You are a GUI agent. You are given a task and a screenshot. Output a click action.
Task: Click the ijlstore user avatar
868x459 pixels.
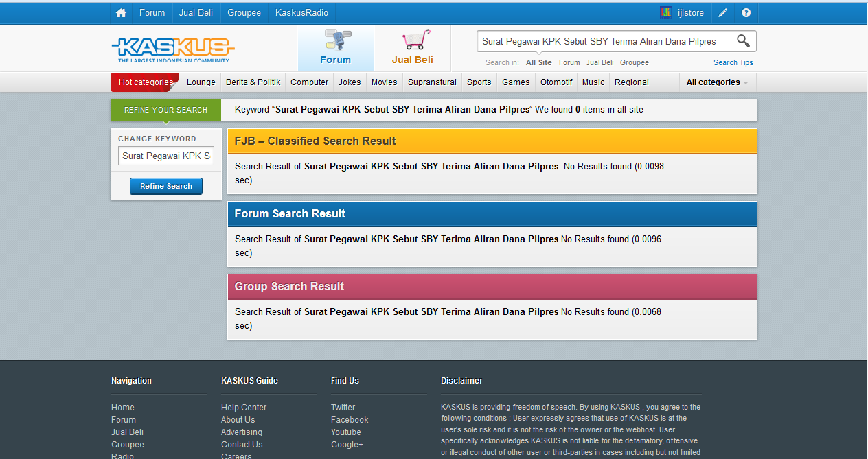(665, 13)
